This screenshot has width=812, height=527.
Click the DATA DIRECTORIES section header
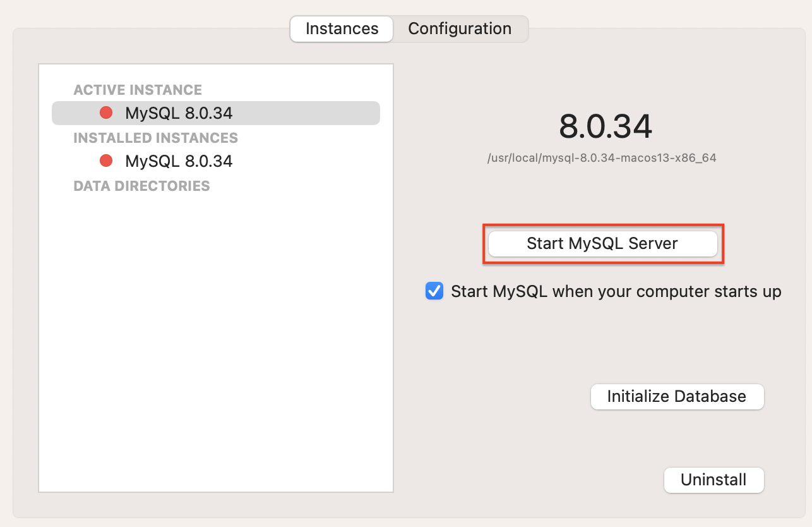point(142,186)
